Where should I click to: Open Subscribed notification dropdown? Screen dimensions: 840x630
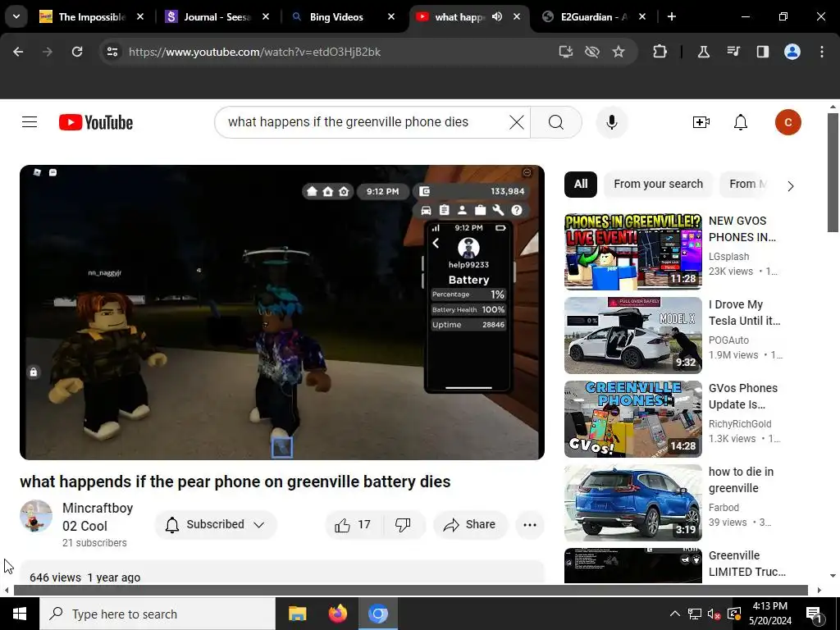pos(216,524)
